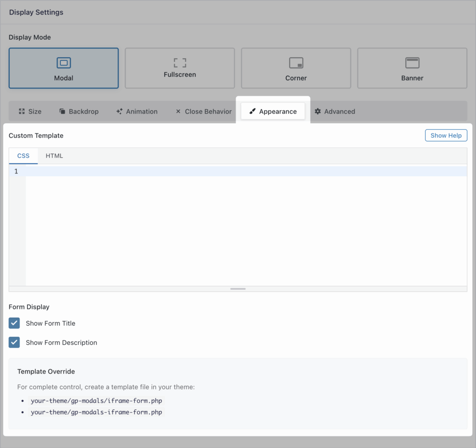Click the line number 1 gutter
Screen dimensions: 476x448
coord(17,172)
